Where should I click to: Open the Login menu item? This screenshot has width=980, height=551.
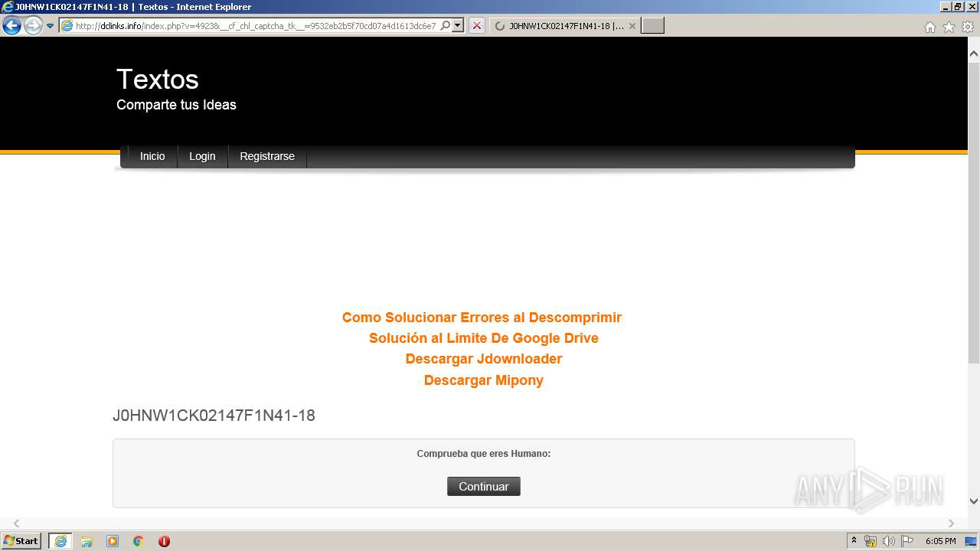pos(202,156)
